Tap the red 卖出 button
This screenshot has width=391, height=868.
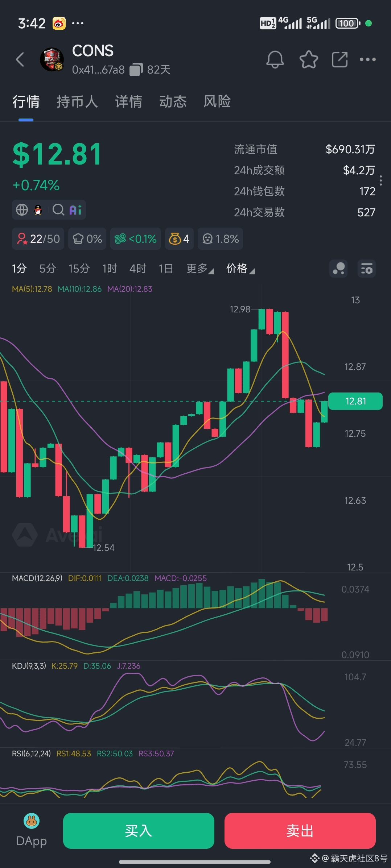[x=300, y=831]
